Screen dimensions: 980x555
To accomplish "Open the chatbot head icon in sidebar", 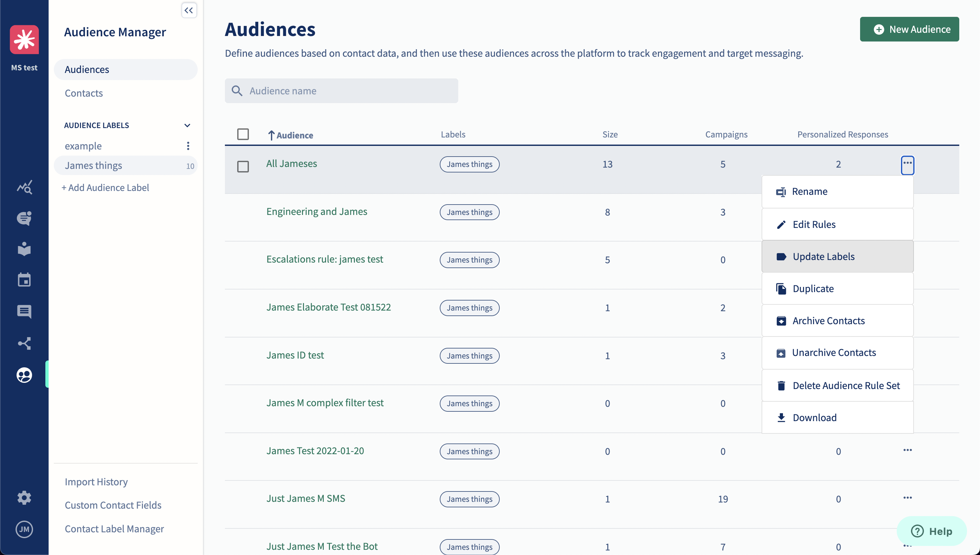I will click(24, 218).
